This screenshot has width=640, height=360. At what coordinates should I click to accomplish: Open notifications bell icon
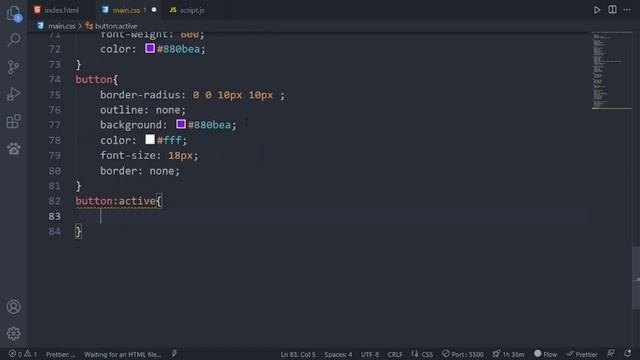tap(628, 353)
